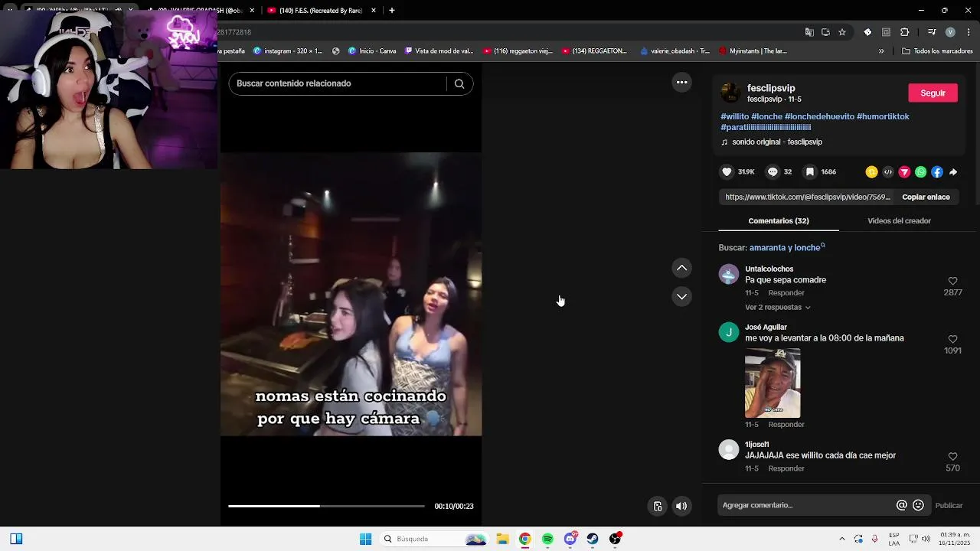Open more share options arrow
The width and height of the screenshot is (980, 551).
(953, 172)
